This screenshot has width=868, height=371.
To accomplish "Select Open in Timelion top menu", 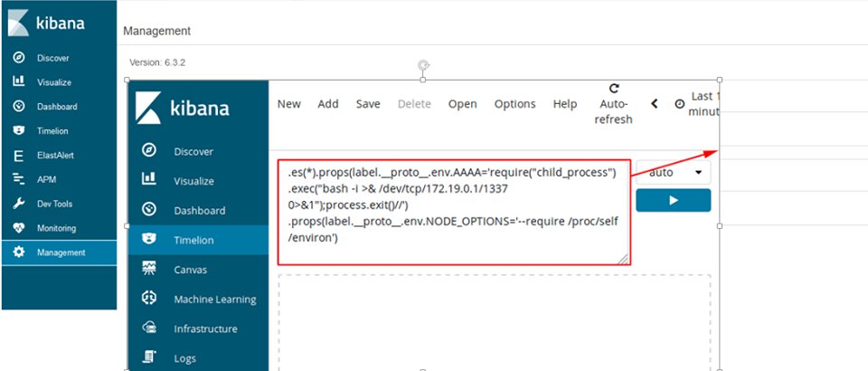I will (462, 104).
